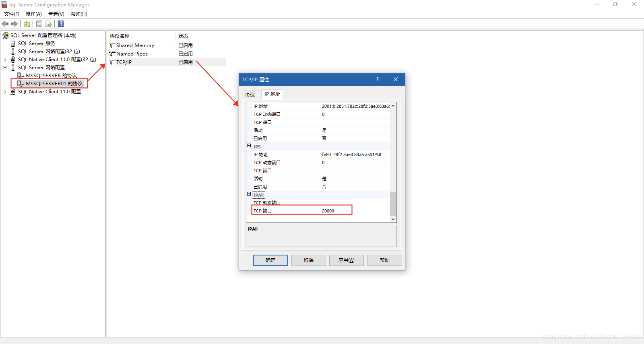Click the 确定 button
644x344 pixels.
[270, 260]
